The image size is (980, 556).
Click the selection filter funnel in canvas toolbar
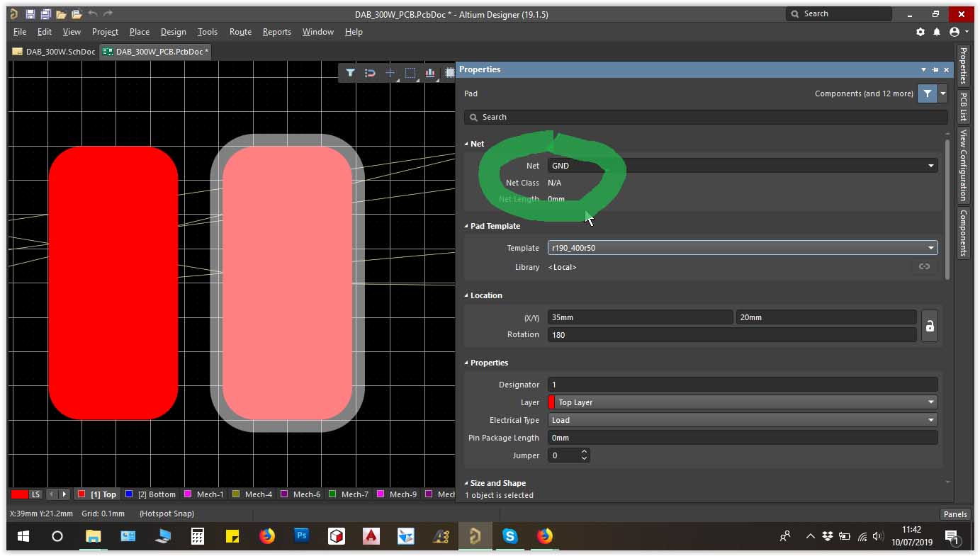pos(350,73)
